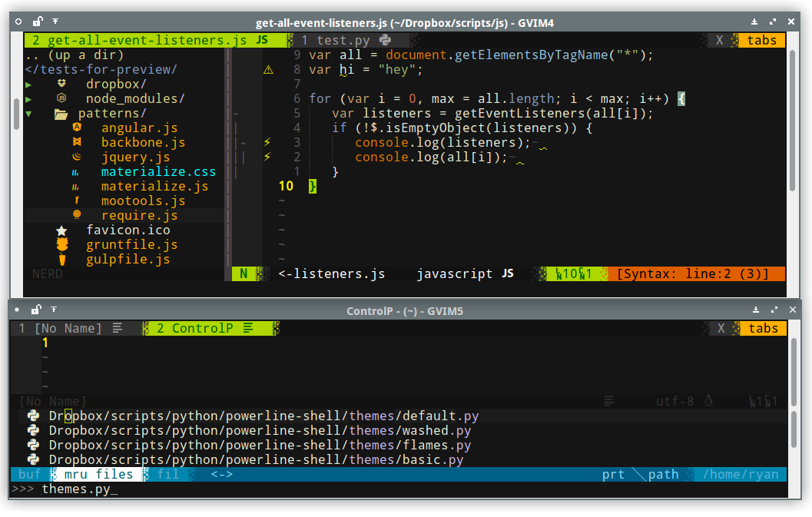The height and width of the screenshot is (517, 812).
Task: Click the Backbone icon next to backbone.js
Action: pos(77,142)
